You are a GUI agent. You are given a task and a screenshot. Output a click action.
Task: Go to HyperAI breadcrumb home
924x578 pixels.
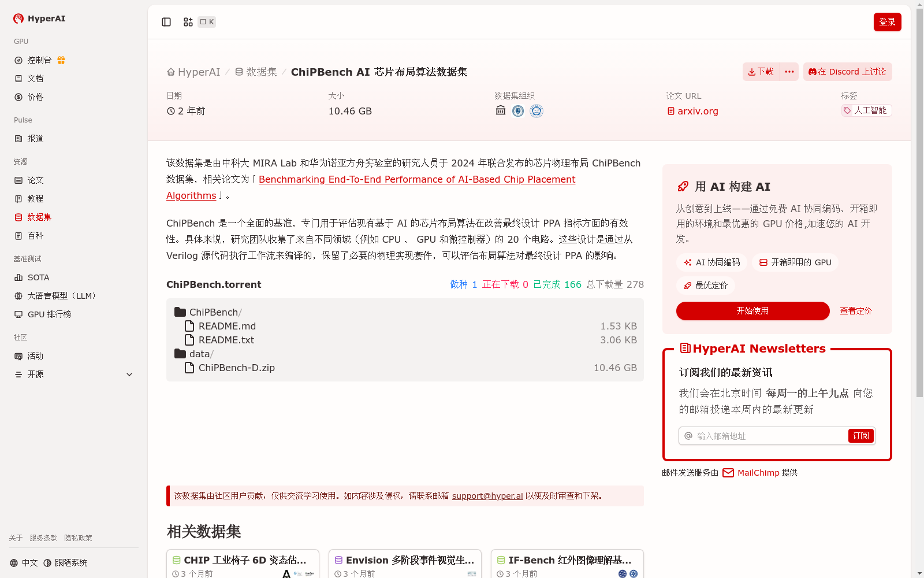(193, 72)
